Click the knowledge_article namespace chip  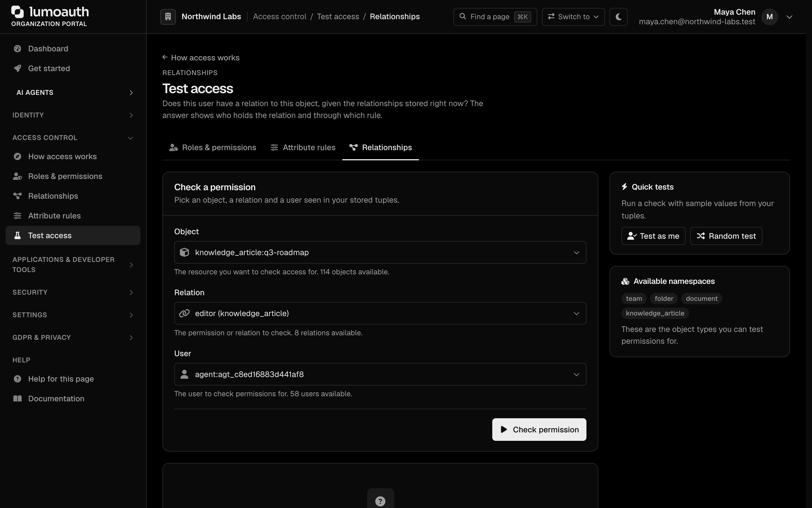[x=655, y=314]
